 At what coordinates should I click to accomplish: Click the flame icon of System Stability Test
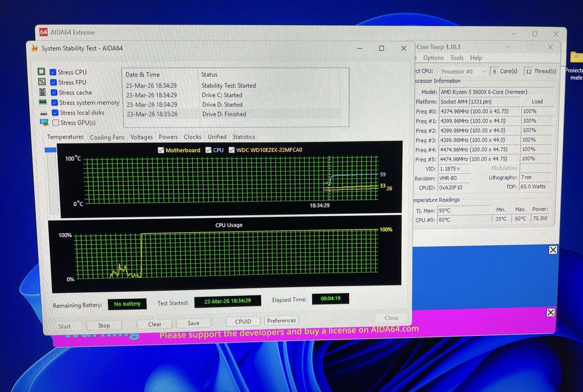click(x=35, y=48)
